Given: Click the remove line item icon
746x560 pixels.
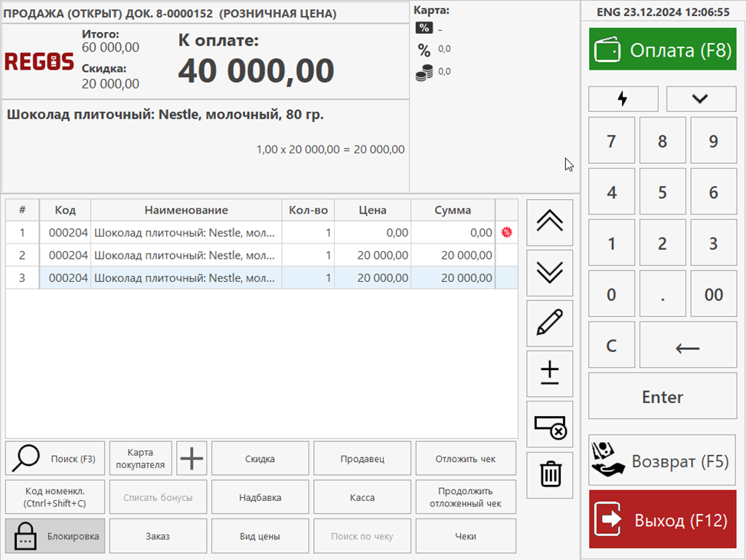Looking at the screenshot, I should click(550, 424).
